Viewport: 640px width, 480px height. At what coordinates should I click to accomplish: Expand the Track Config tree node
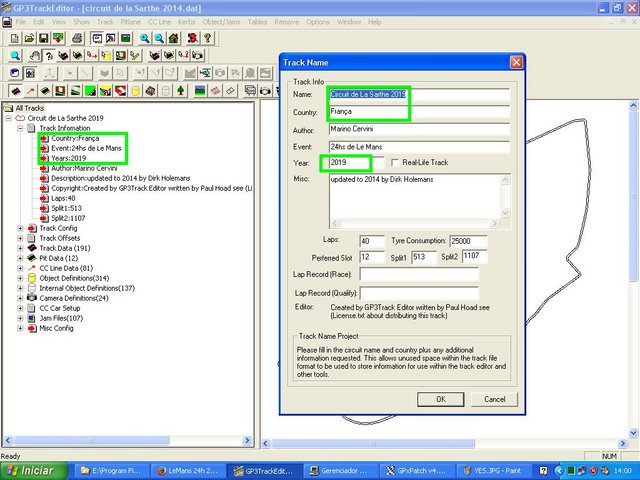tap(20, 228)
